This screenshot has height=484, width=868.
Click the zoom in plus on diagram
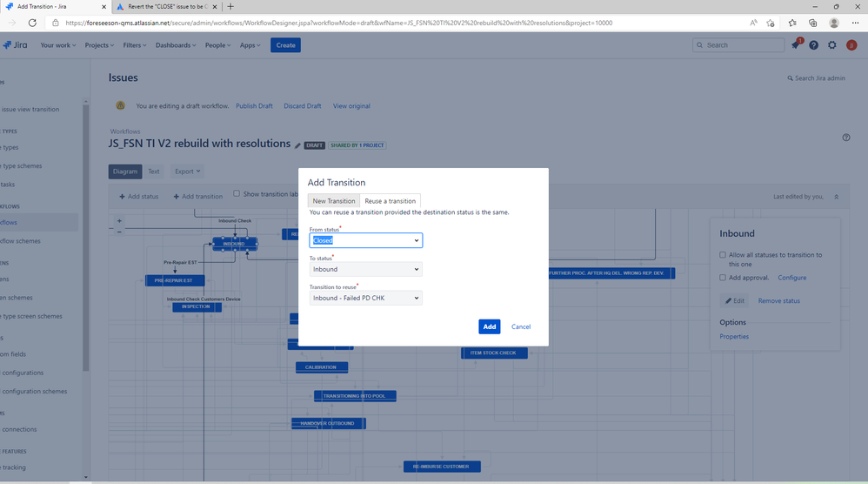tap(119, 221)
